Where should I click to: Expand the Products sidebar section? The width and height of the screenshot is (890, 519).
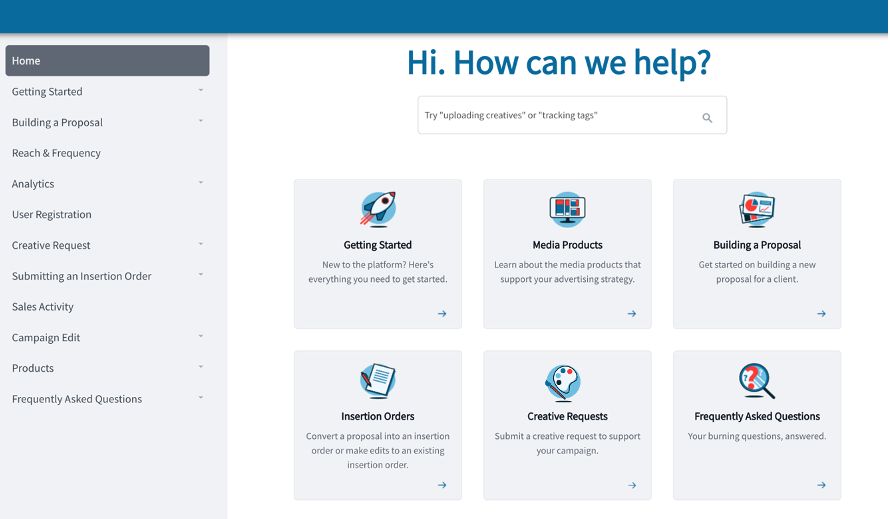pos(201,368)
